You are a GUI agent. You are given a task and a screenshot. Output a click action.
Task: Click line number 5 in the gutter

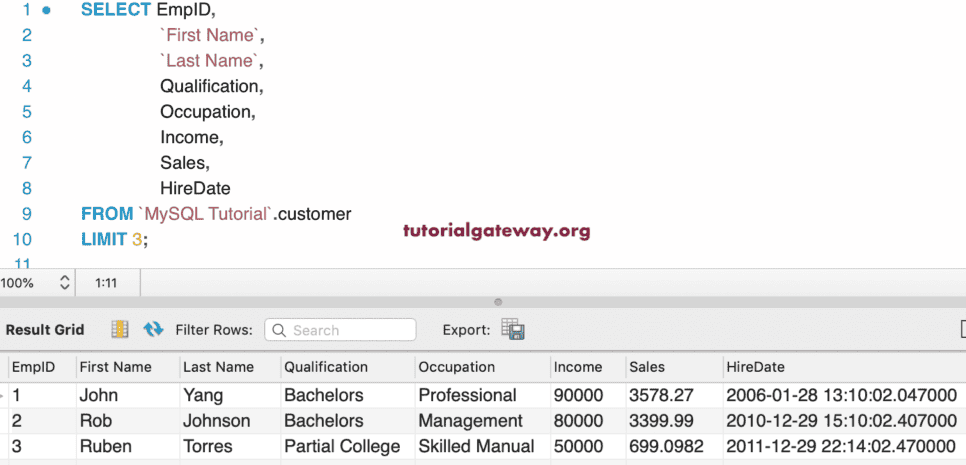click(26, 111)
